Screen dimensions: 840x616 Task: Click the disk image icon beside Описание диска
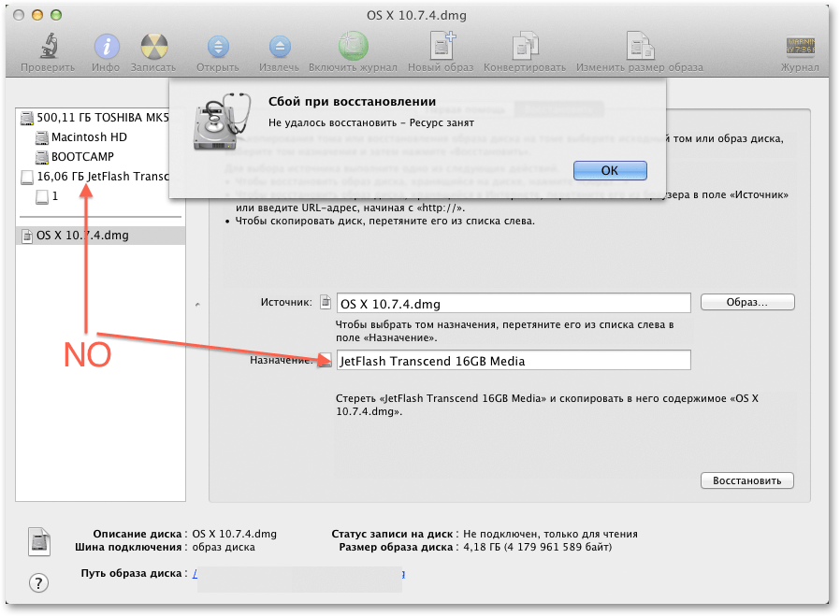coord(39,541)
